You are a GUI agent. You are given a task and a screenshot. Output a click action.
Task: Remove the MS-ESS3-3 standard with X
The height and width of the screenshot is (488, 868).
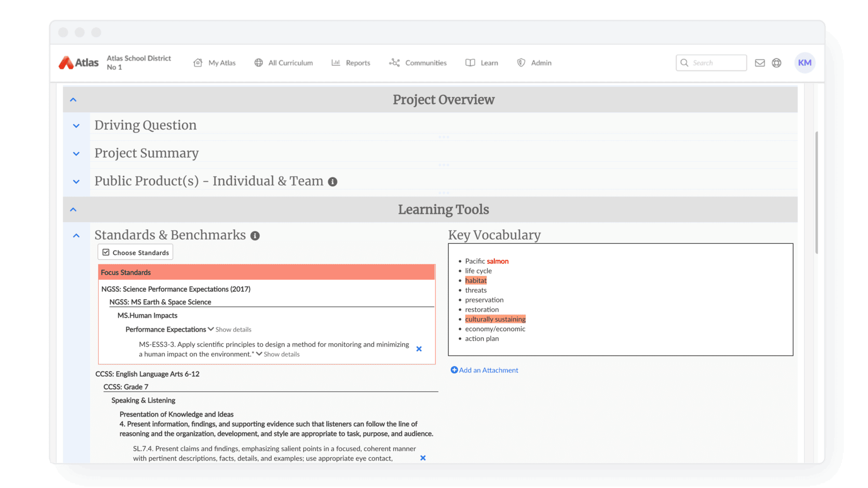point(419,349)
